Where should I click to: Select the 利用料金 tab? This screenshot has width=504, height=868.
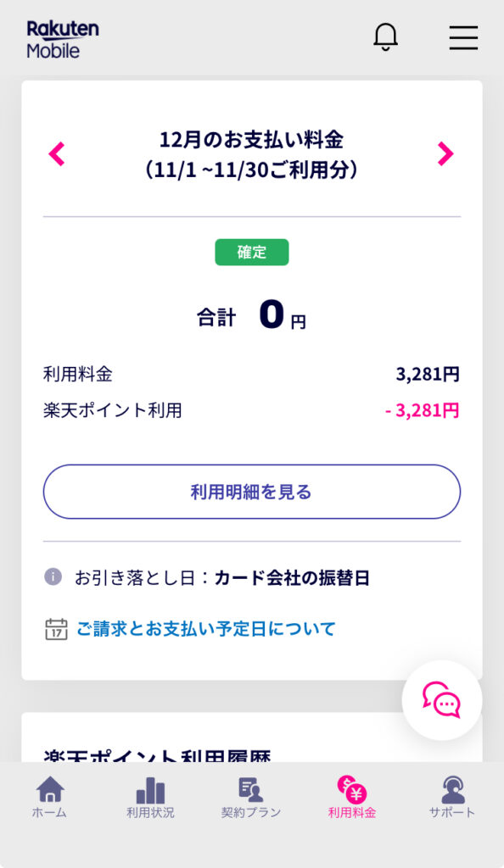tap(351, 797)
